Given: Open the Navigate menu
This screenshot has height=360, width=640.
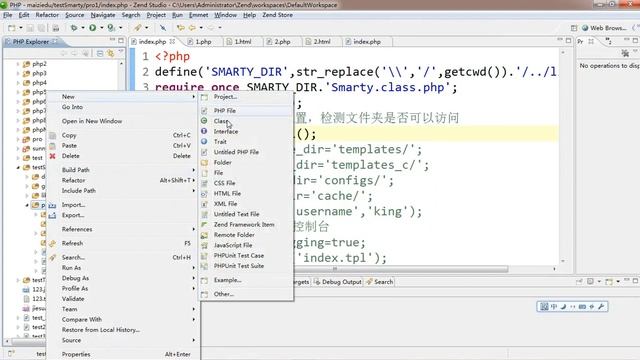Looking at the screenshot, I should coord(103,15).
